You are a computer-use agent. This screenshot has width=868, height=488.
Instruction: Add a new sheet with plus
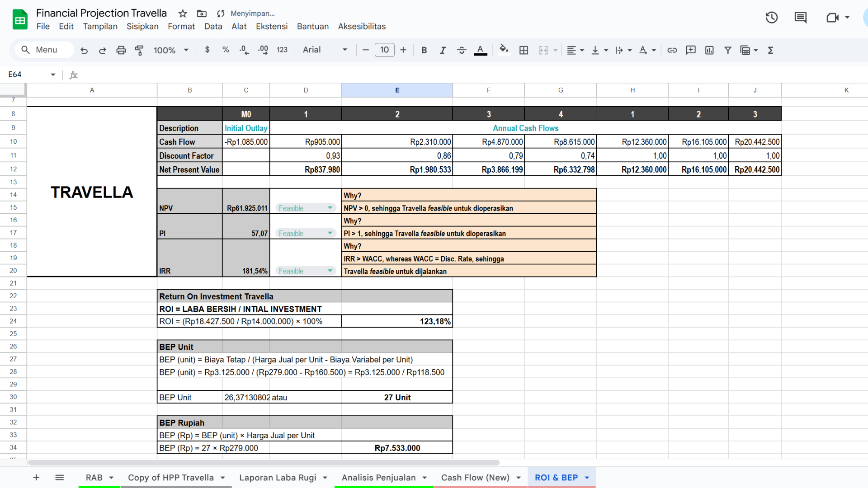click(x=36, y=478)
